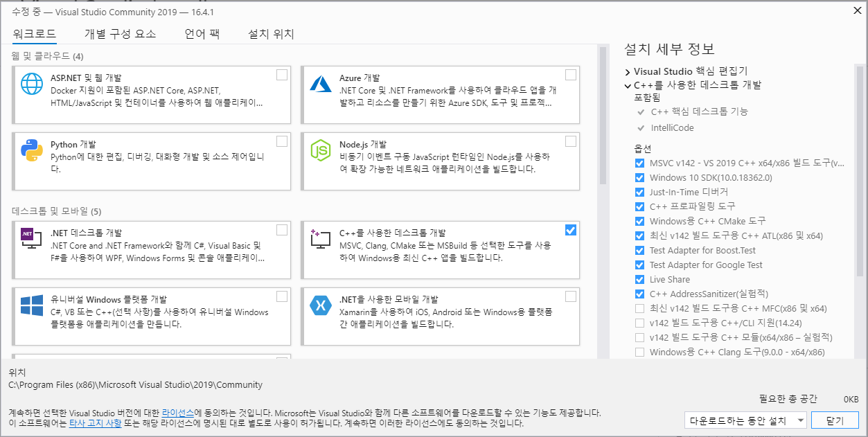Check the Azure 개발 workload checkbox
868x437 pixels.
(571, 75)
